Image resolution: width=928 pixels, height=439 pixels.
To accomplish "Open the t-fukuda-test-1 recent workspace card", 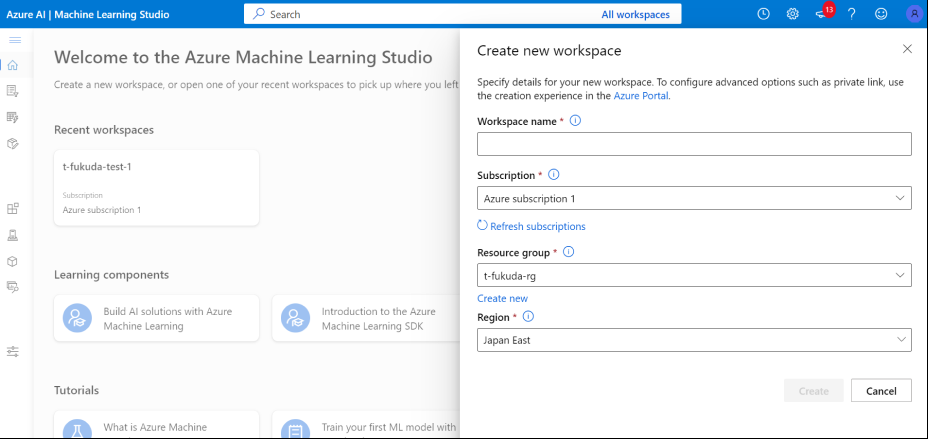I will click(156, 187).
